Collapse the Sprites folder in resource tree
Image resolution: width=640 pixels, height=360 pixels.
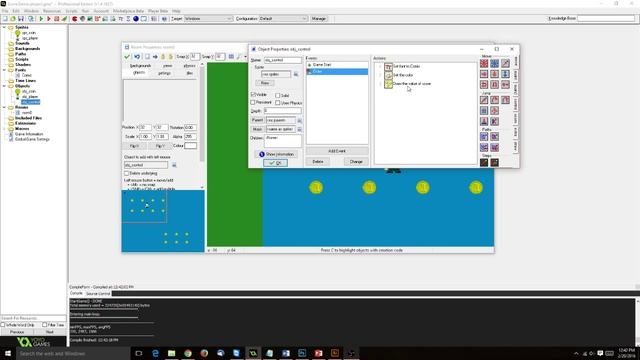(4, 27)
